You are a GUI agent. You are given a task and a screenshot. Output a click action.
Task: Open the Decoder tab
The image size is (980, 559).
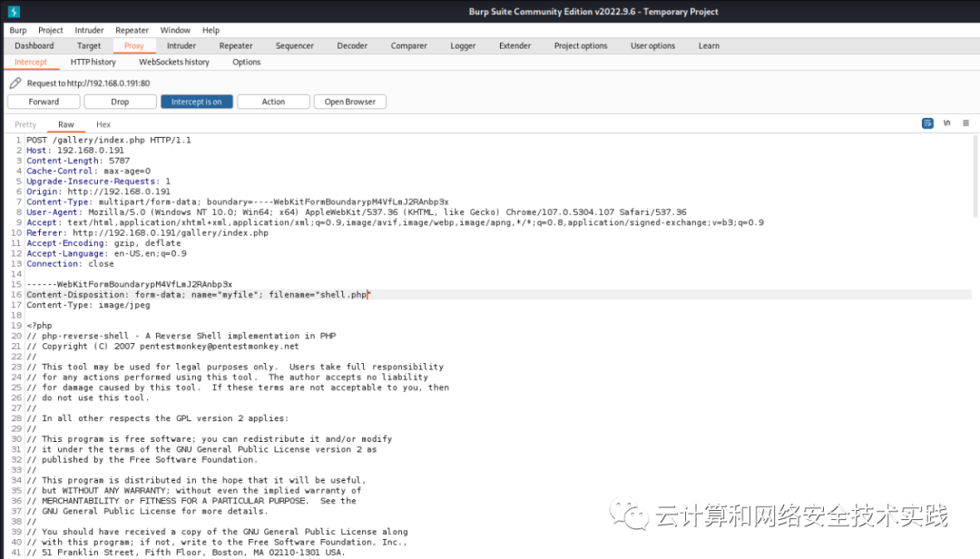tap(352, 45)
